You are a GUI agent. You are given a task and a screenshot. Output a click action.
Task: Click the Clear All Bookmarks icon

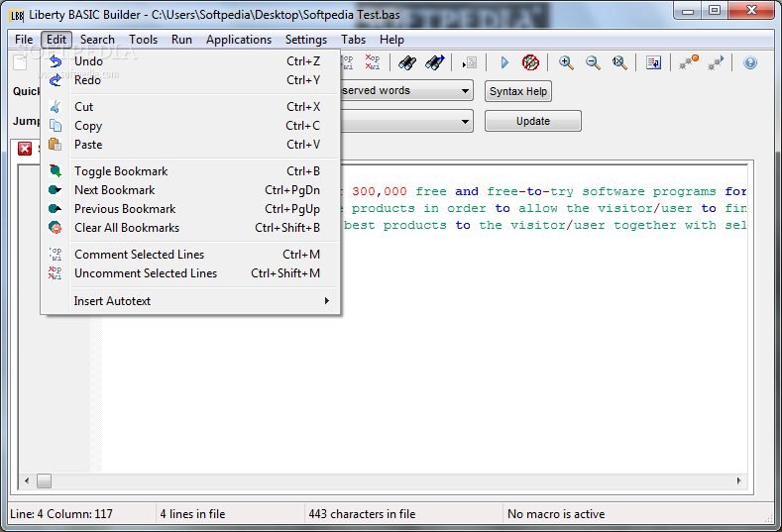pyautogui.click(x=56, y=228)
